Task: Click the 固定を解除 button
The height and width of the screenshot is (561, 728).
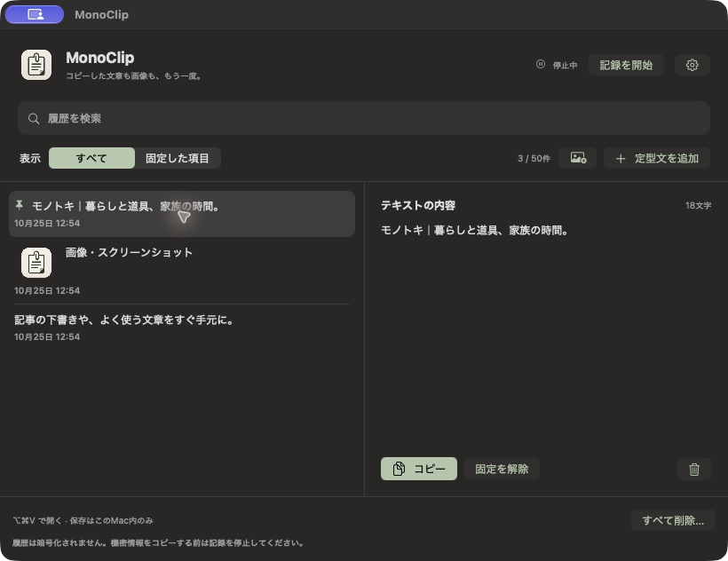Action: (x=502, y=469)
